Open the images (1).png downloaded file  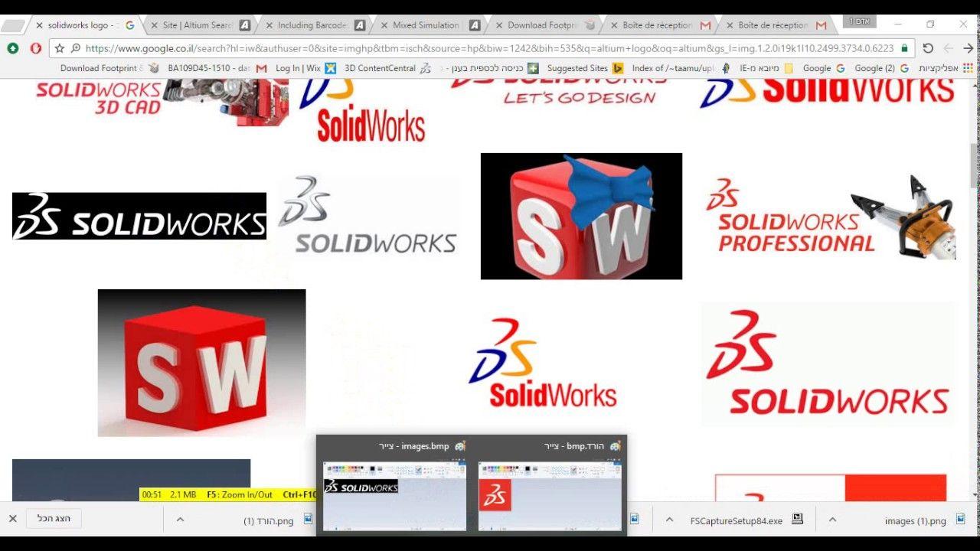tap(915, 520)
